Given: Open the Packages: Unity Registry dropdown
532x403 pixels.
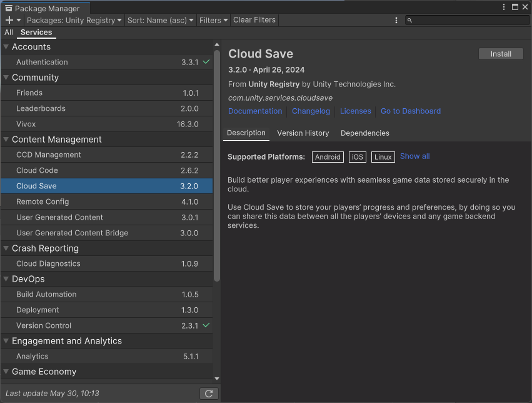Looking at the screenshot, I should pyautogui.click(x=74, y=21).
